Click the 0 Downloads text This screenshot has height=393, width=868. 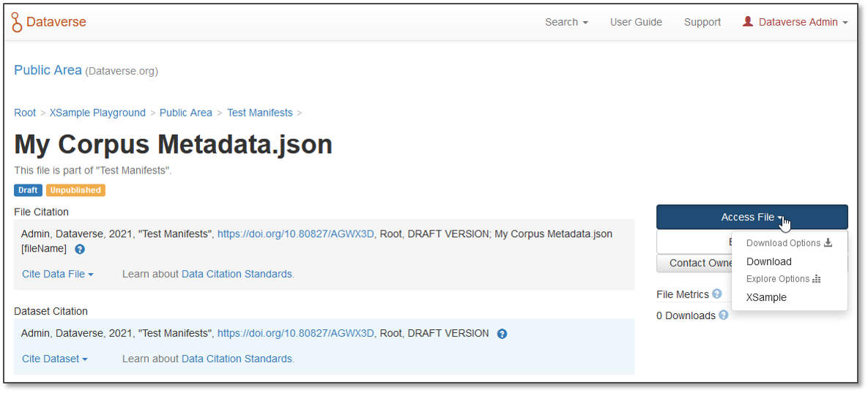[686, 315]
